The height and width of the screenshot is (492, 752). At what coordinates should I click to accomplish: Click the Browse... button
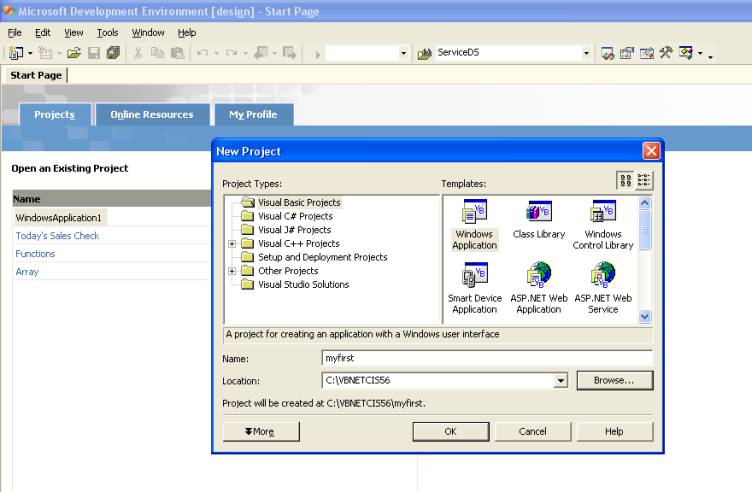coord(614,380)
